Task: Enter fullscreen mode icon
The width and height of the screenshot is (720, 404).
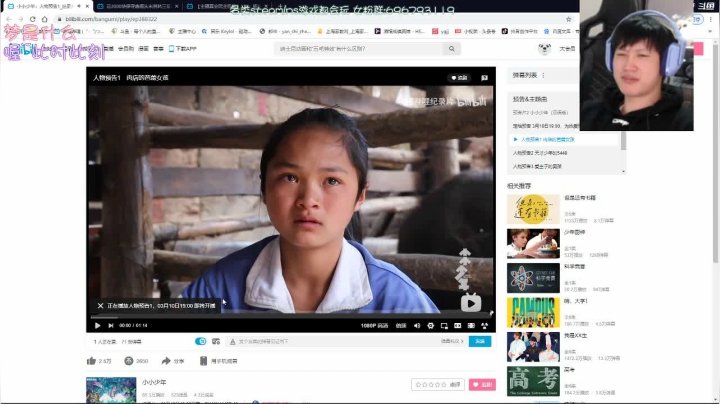Action: pos(484,325)
